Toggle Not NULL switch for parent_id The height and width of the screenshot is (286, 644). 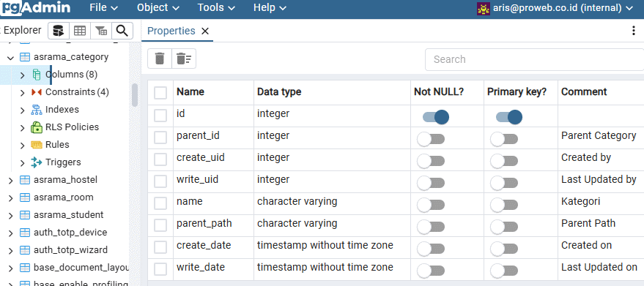[x=431, y=139]
